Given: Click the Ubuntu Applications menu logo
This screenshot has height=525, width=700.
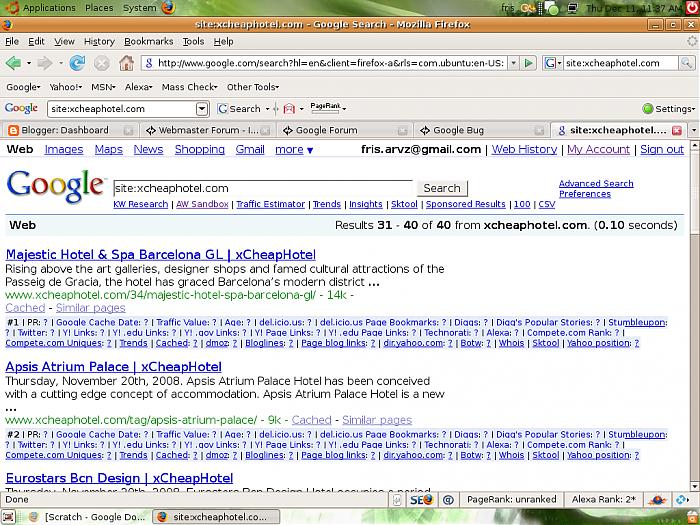Looking at the screenshot, I should point(12,8).
